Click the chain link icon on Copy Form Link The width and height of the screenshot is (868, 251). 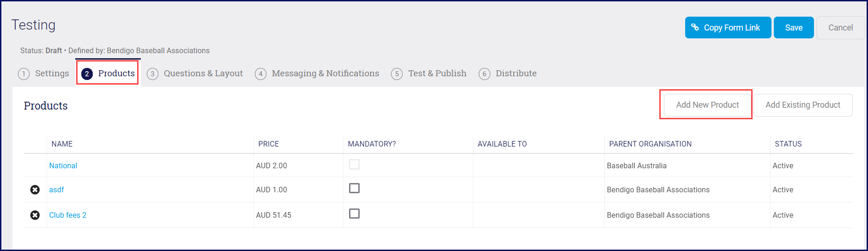695,27
